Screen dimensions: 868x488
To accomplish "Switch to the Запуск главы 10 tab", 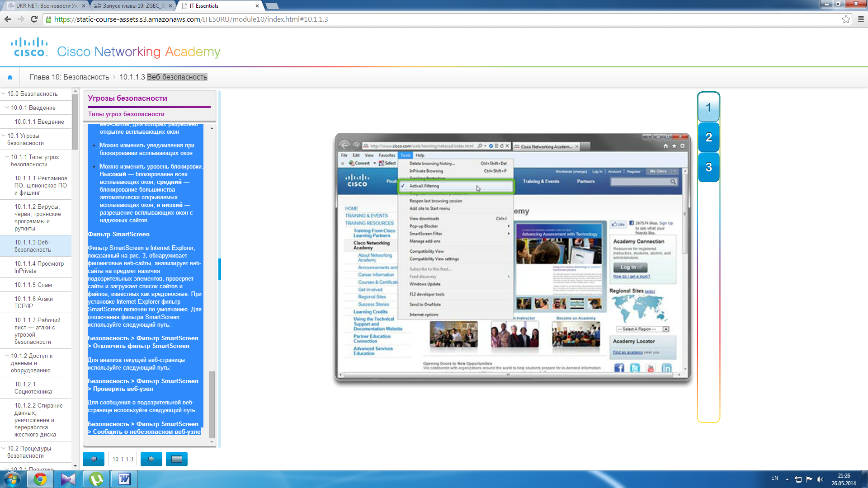I will tap(133, 6).
